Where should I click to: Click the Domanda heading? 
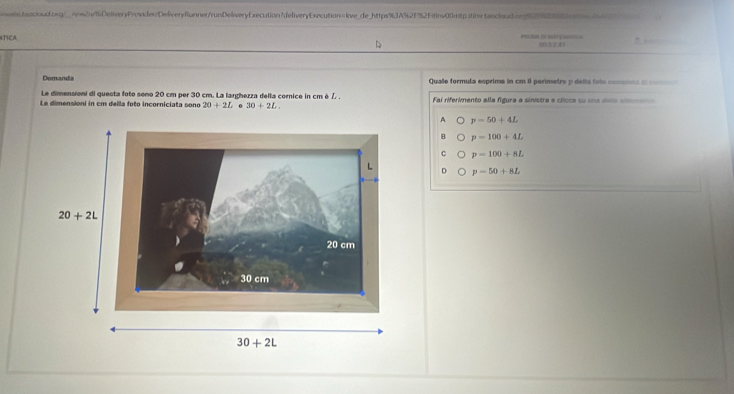pyautogui.click(x=58, y=78)
